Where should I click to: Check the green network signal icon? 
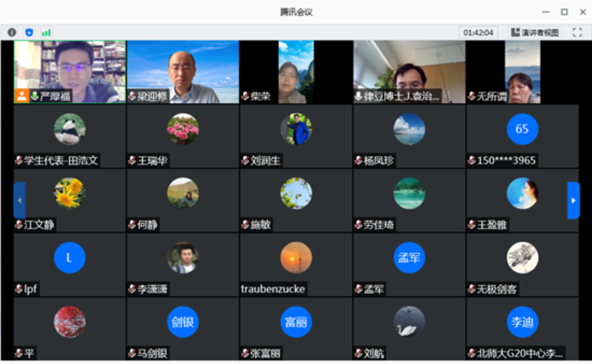[x=46, y=33]
